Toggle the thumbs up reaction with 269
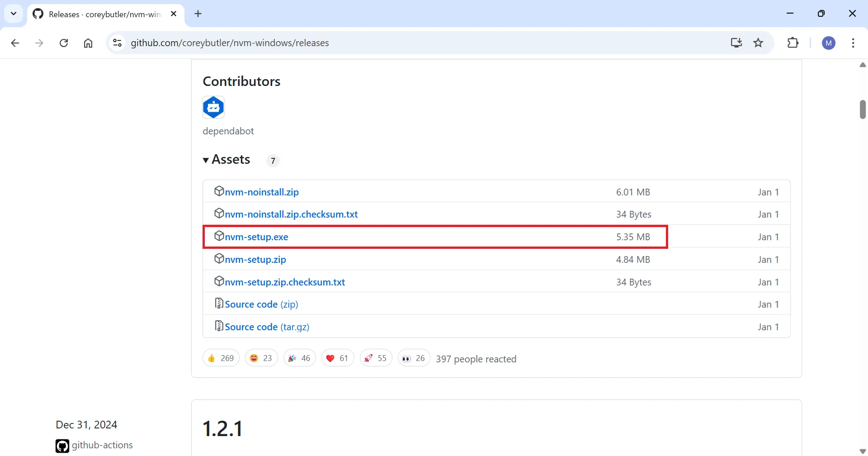Viewport: 868px width, 456px height. click(221, 358)
